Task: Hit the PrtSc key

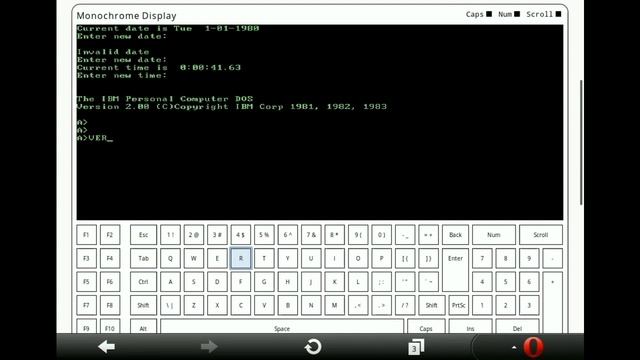Action: pyautogui.click(x=458, y=305)
